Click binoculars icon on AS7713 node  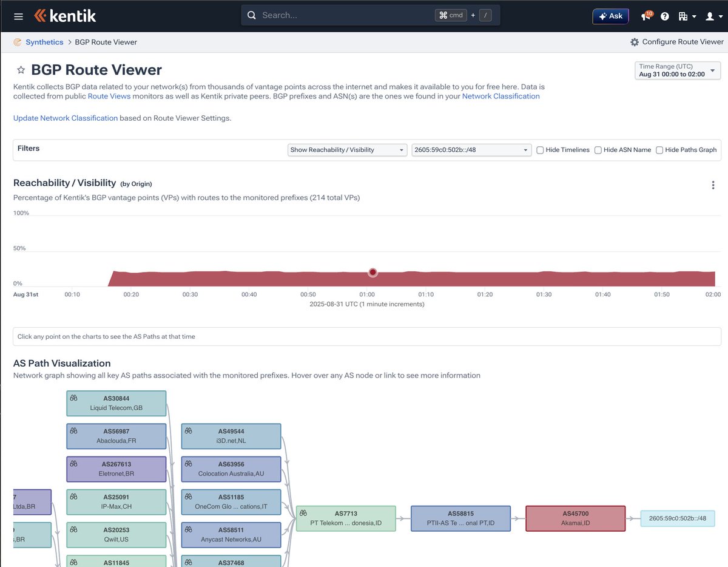(x=303, y=513)
